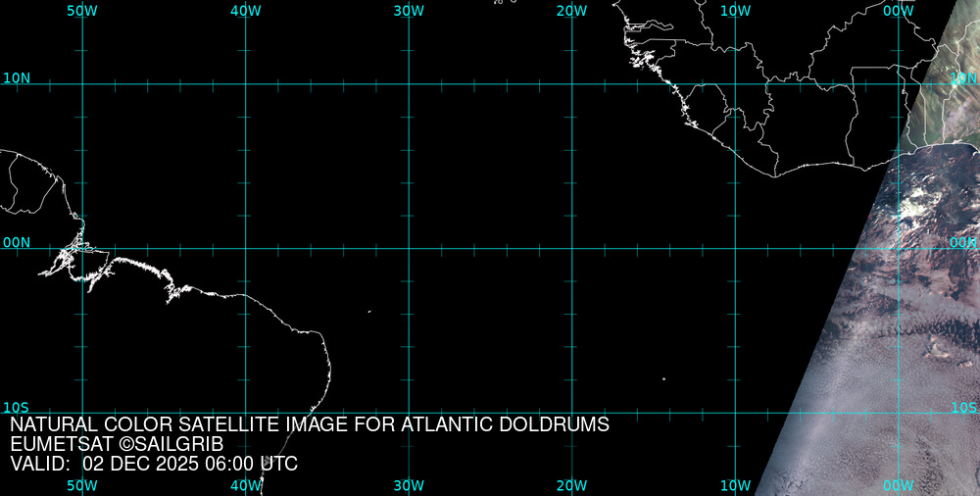Click the 50W longitude label at top
The width and height of the screenshot is (980, 496).
(x=82, y=10)
